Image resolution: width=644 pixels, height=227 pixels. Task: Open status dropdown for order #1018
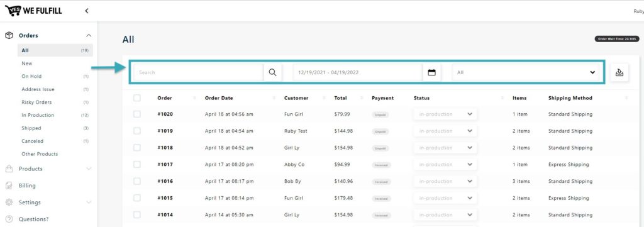click(445, 148)
